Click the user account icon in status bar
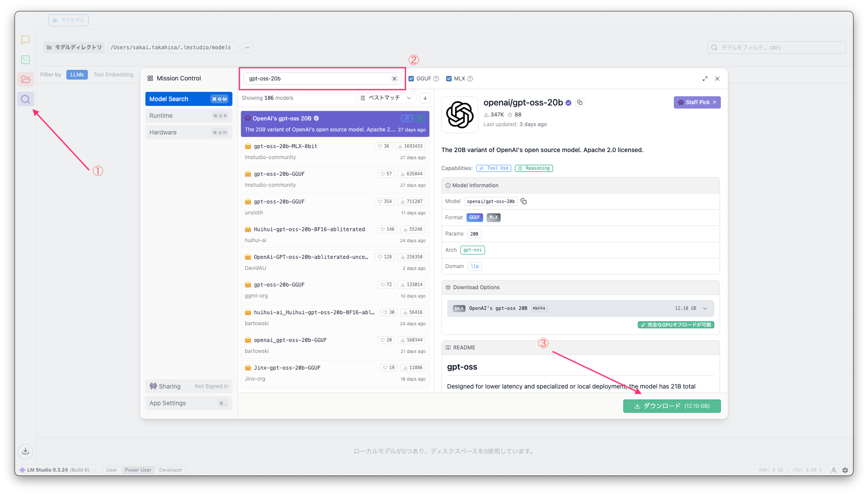Image resolution: width=868 pixels, height=494 pixels. click(833, 470)
